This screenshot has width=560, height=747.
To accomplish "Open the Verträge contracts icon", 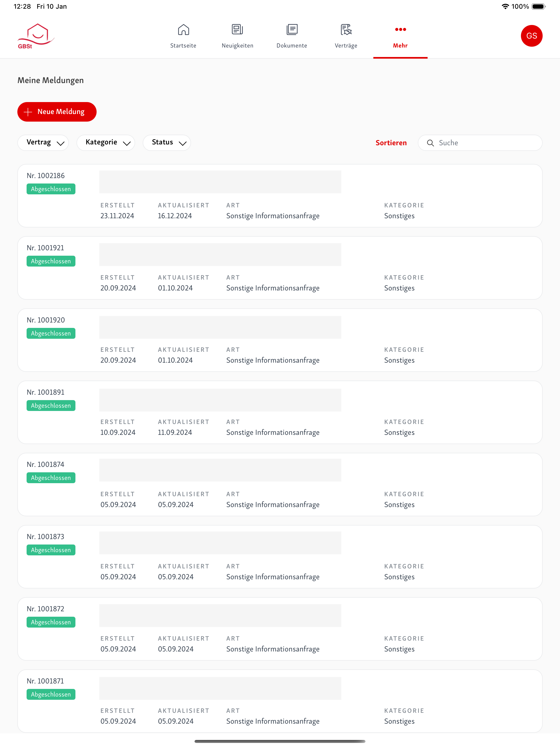I will pos(346,30).
